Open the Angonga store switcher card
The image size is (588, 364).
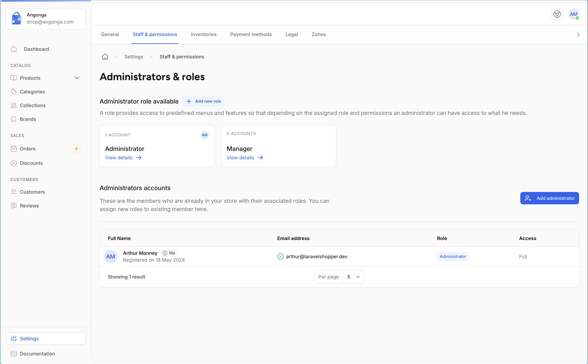(46, 19)
